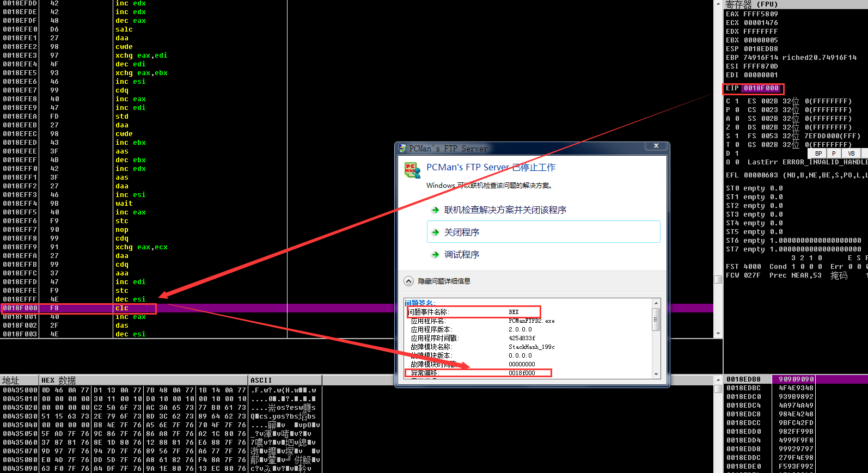Image resolution: width=868 pixels, height=473 pixels.
Task: Click scroll up arrow in problem details list
Action: 656,303
